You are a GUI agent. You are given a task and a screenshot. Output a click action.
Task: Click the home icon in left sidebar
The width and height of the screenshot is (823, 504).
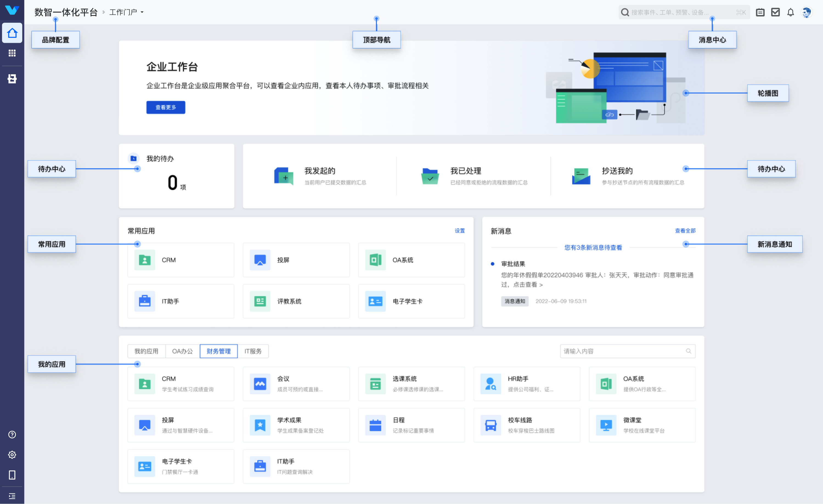12,33
